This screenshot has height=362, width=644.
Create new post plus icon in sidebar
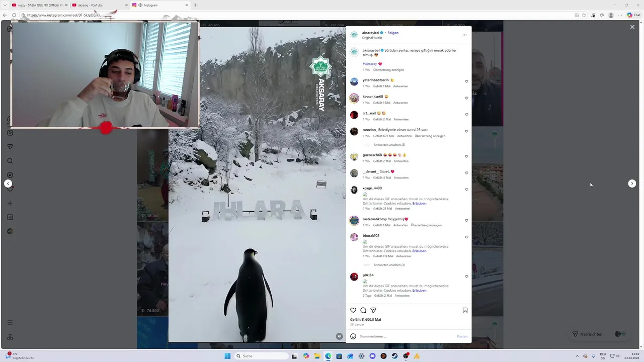[x=10, y=203]
